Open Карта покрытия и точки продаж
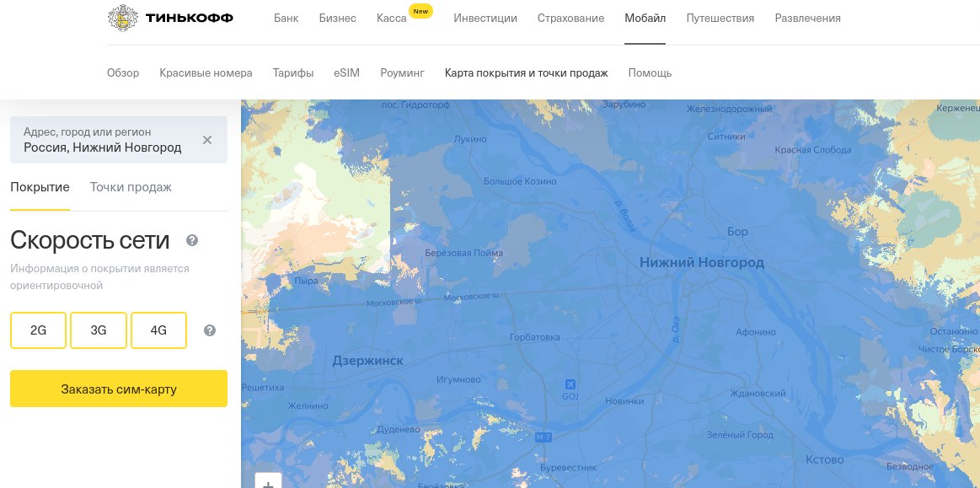Image resolution: width=980 pixels, height=488 pixels. pyautogui.click(x=527, y=72)
